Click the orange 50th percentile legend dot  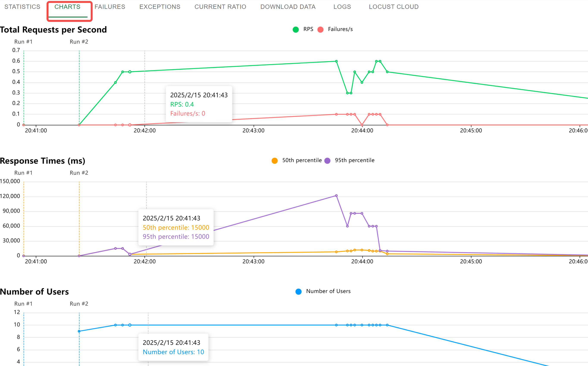[275, 160]
